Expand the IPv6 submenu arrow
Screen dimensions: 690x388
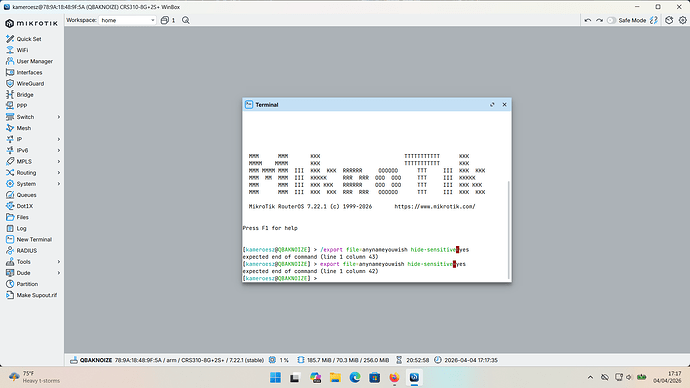pos(59,150)
